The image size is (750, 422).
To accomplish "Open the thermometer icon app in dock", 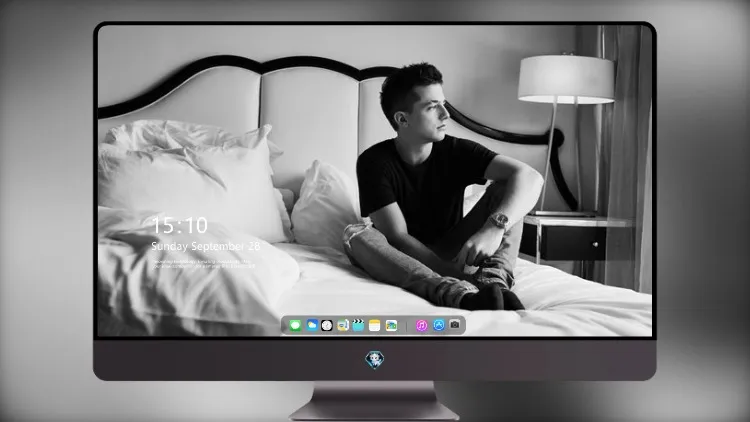I will [342, 325].
